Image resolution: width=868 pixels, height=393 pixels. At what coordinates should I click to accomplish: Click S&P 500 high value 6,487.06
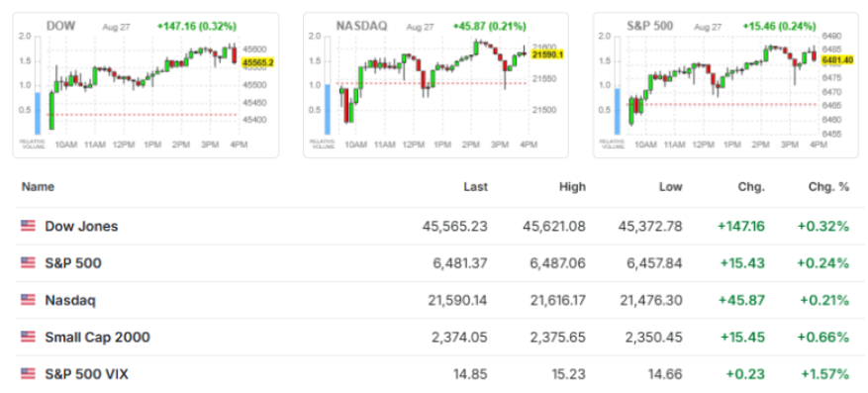tap(558, 263)
